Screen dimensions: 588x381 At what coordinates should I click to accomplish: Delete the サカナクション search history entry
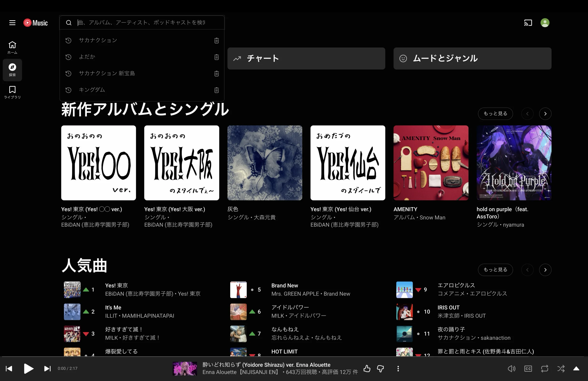(216, 40)
